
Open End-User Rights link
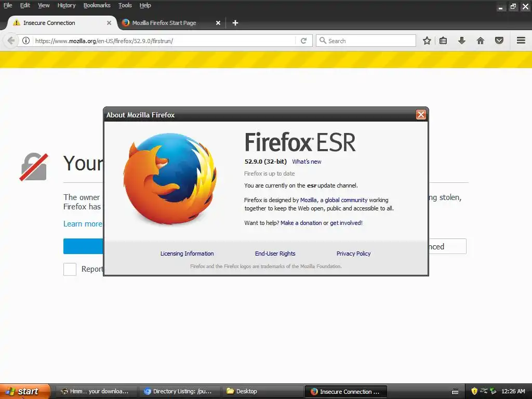275,254
